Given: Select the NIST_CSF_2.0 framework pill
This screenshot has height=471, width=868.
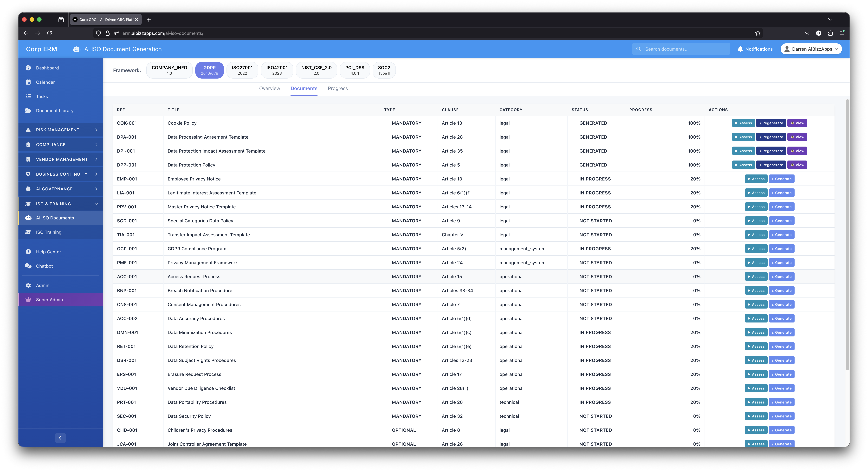Looking at the screenshot, I should (x=316, y=70).
